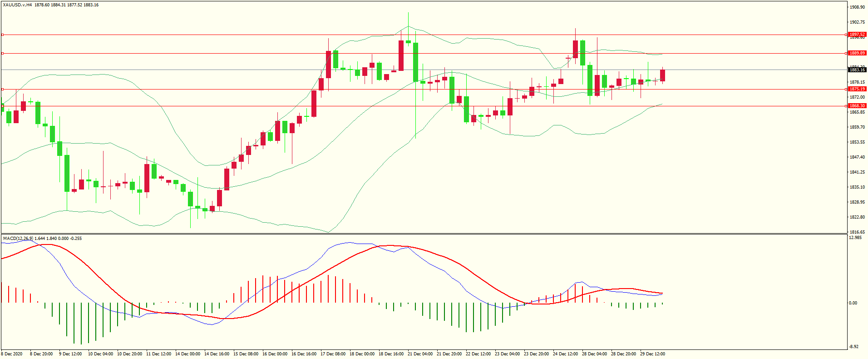The width and height of the screenshot is (868, 359).
Task: Select the horizontal line at 1897.52
Action: (424, 35)
